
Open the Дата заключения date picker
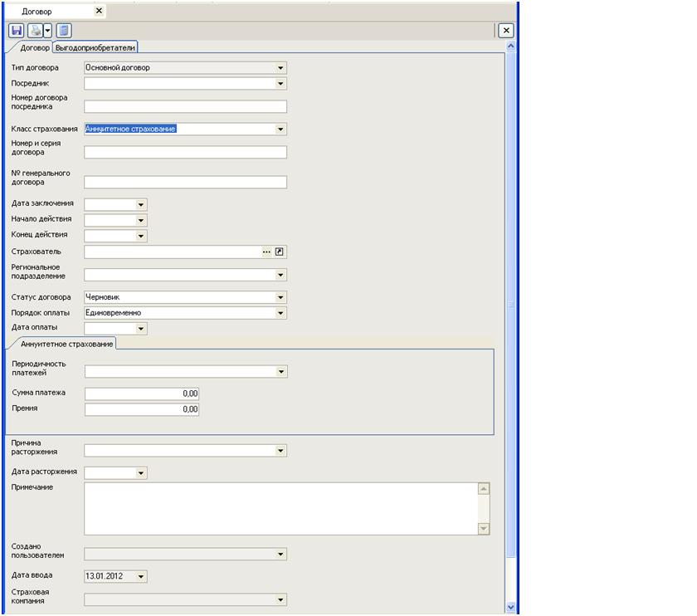(x=141, y=204)
